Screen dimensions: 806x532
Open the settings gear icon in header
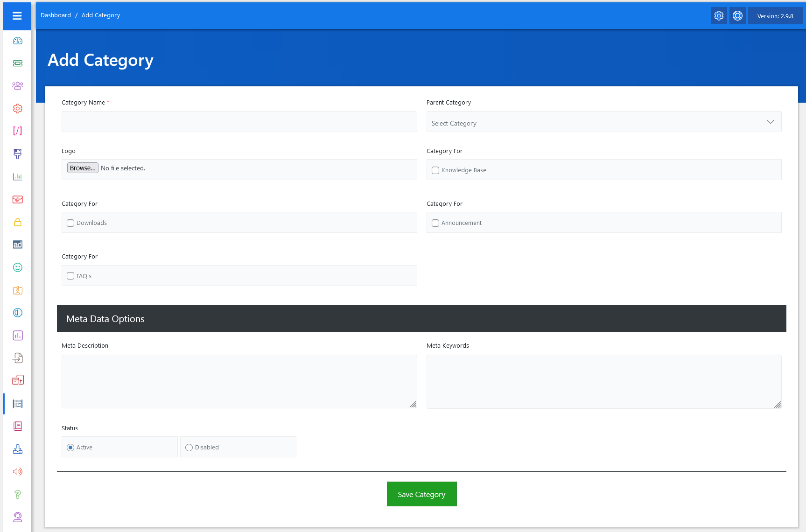(x=719, y=16)
